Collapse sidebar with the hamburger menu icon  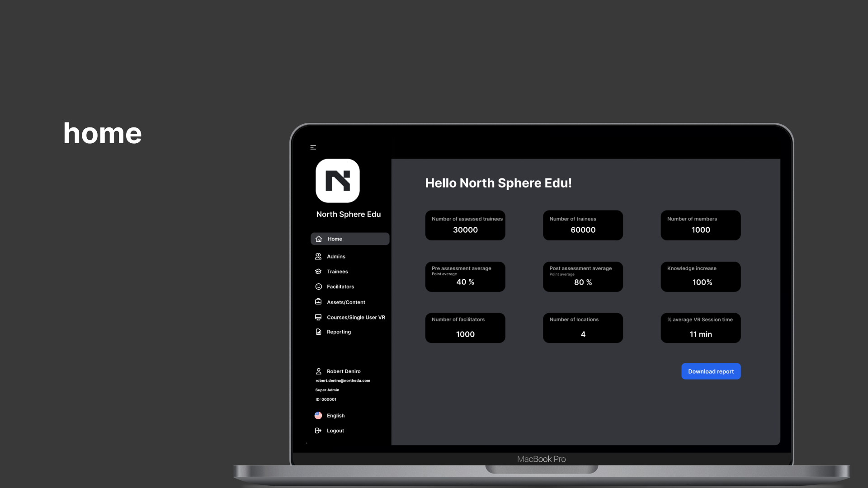coord(313,147)
